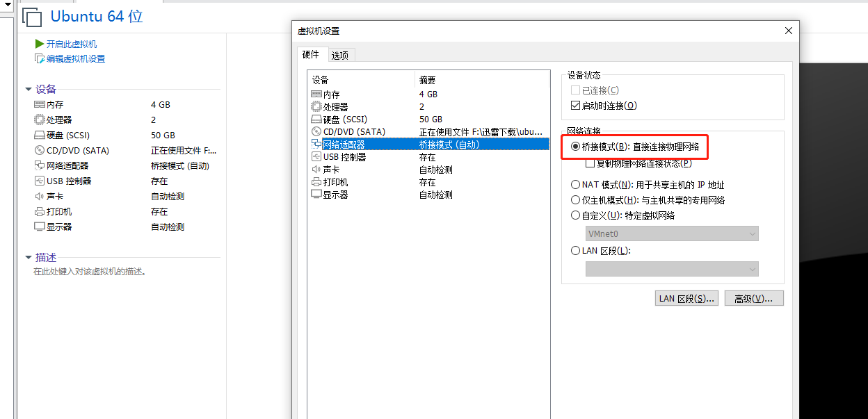Click the 高级(V)... button

pos(754,298)
